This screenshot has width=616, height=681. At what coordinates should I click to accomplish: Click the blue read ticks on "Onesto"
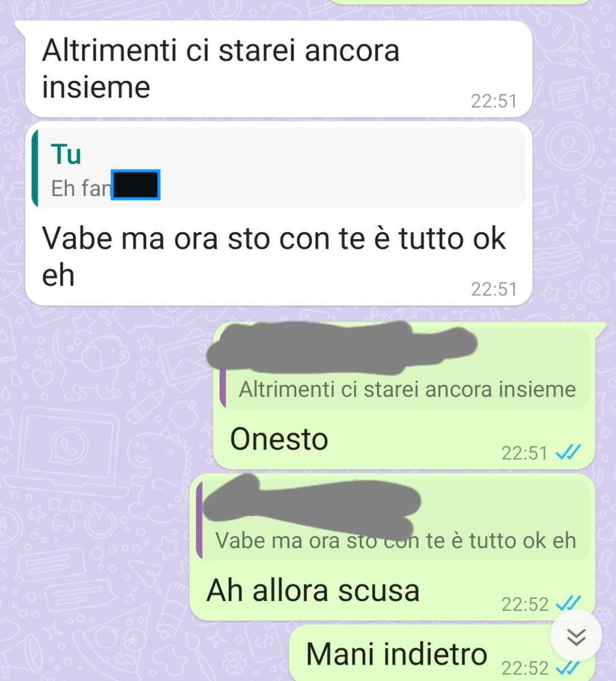tap(568, 453)
